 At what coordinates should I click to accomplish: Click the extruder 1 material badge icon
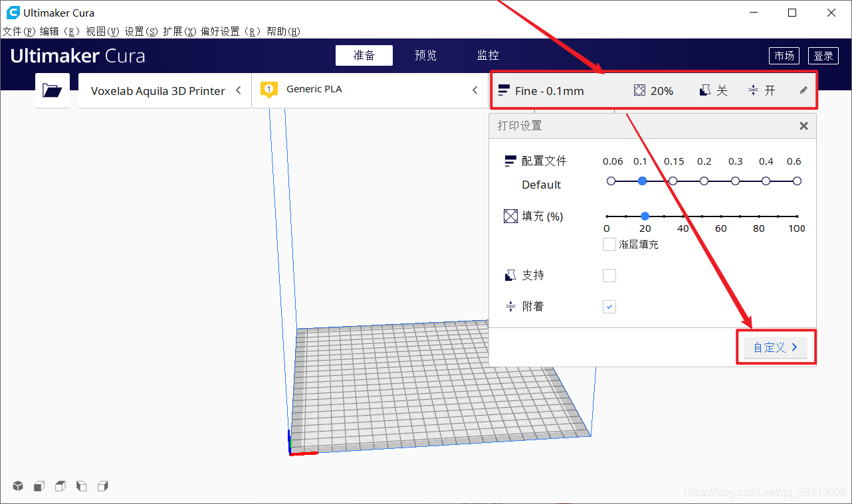[x=268, y=90]
